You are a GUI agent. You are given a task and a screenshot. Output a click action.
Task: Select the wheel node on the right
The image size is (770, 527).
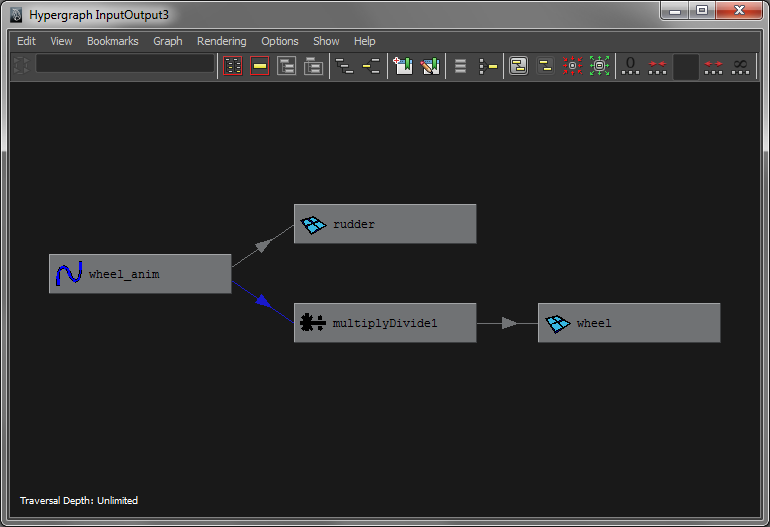click(x=628, y=323)
